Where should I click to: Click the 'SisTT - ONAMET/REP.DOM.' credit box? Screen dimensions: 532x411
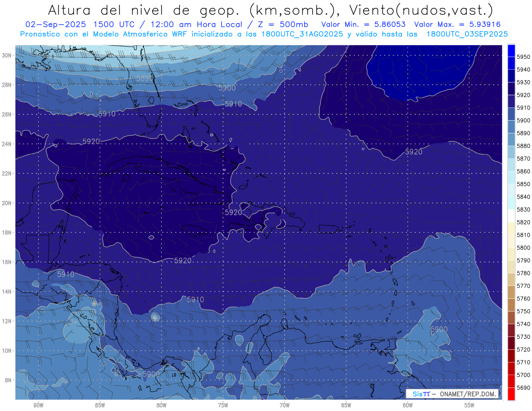point(452,394)
